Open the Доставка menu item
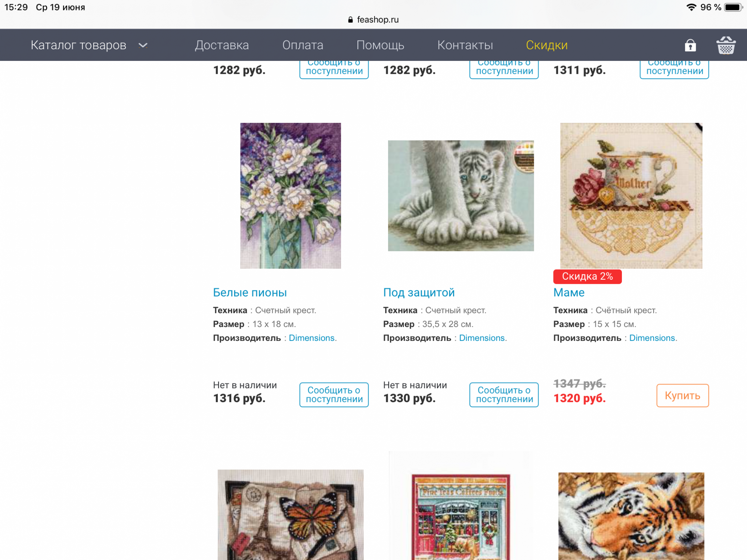 tap(222, 45)
